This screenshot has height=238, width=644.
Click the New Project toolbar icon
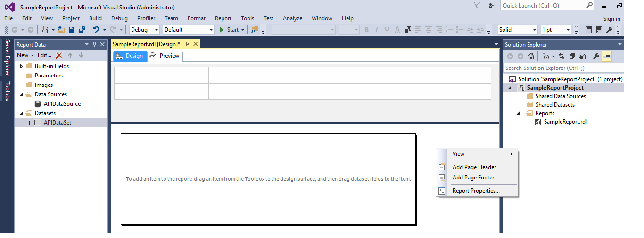[x=45, y=29]
